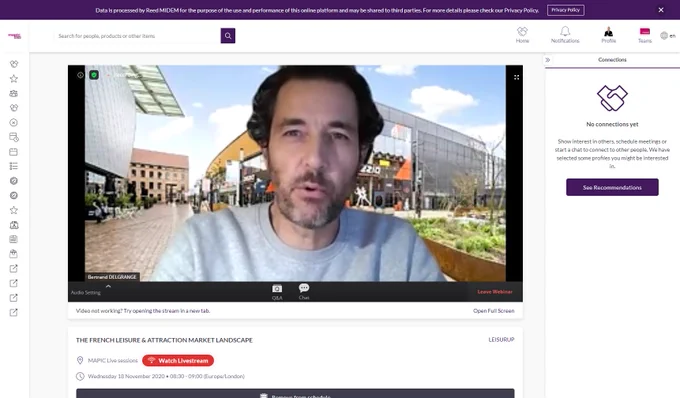Click See Recommendations button
Image resolution: width=680 pixels, height=398 pixels.
612,187
